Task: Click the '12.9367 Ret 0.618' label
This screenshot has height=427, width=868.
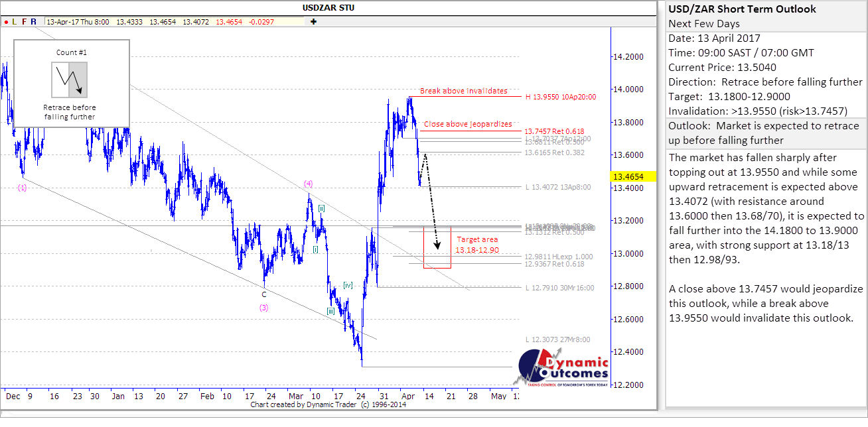Action: (x=555, y=264)
